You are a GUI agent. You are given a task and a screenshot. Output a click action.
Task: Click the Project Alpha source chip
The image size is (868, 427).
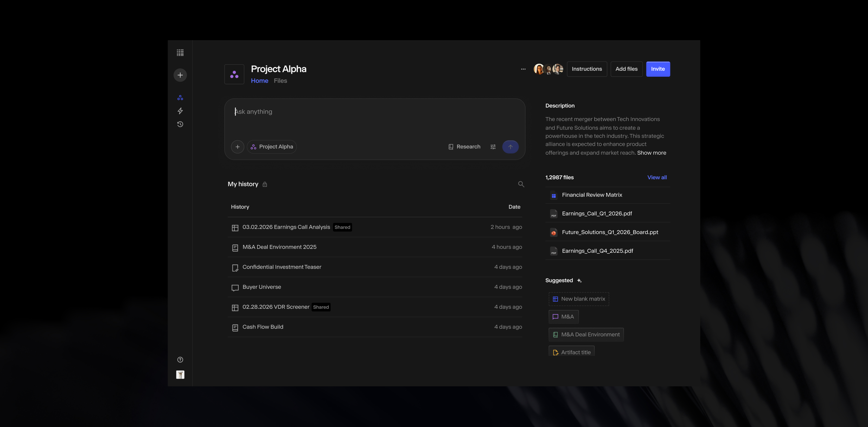tap(272, 147)
